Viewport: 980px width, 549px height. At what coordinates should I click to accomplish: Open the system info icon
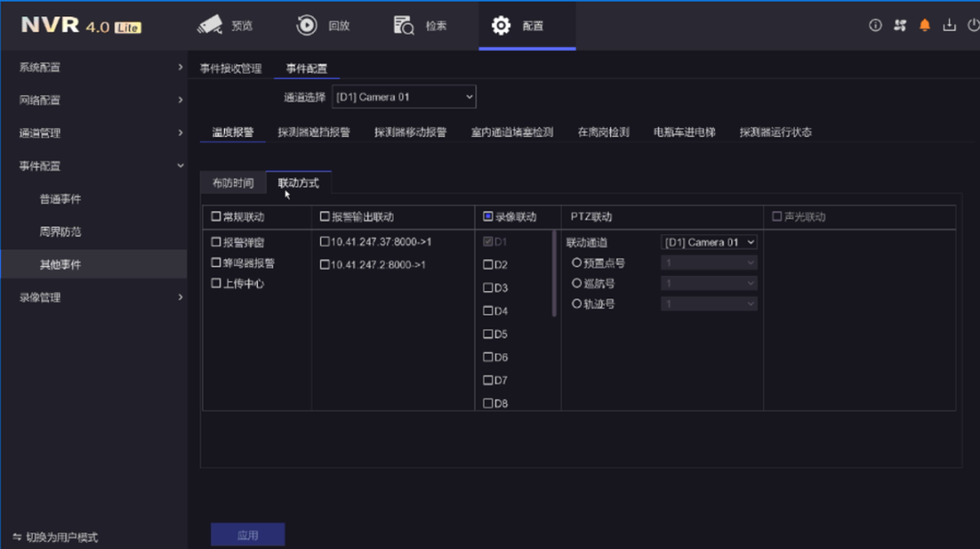click(x=875, y=25)
